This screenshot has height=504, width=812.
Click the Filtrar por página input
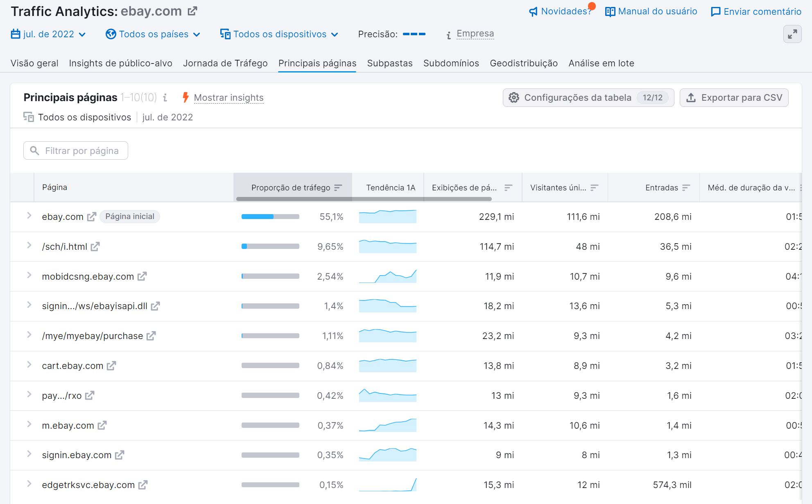click(76, 151)
